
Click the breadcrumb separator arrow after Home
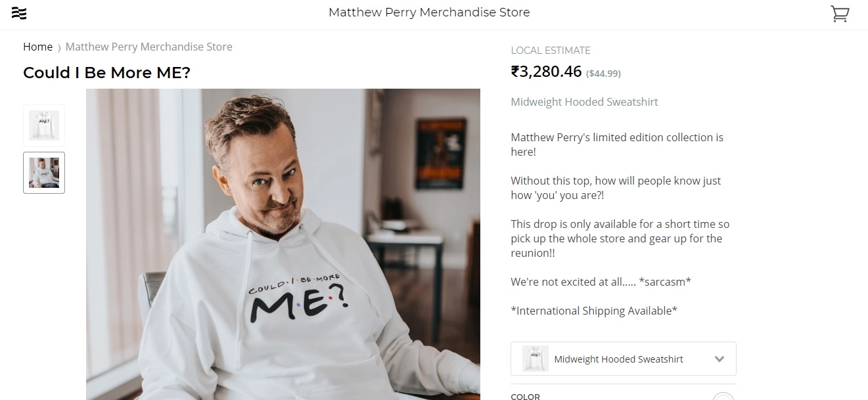pyautogui.click(x=59, y=48)
